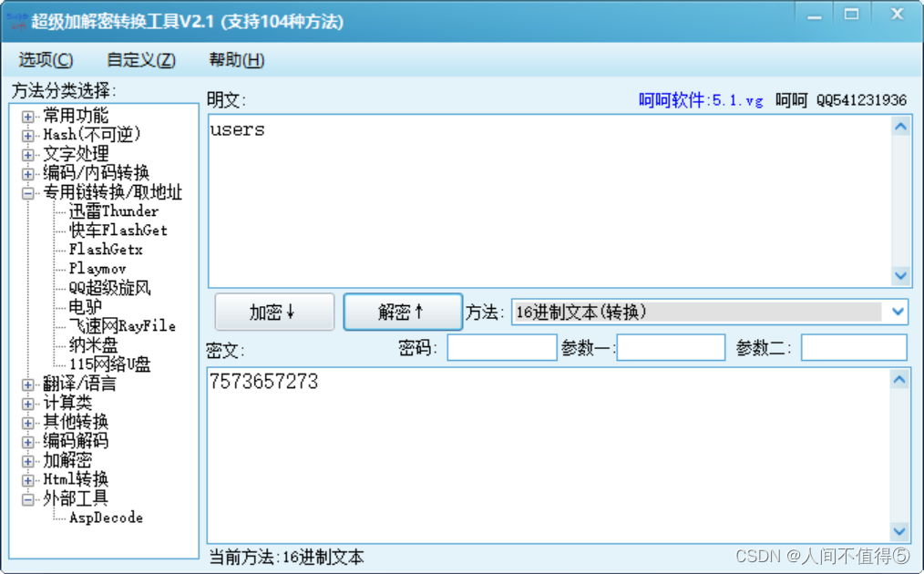Click ciphertext box scroll-down arrow
Viewport: 924px width, 574px height.
click(x=899, y=531)
